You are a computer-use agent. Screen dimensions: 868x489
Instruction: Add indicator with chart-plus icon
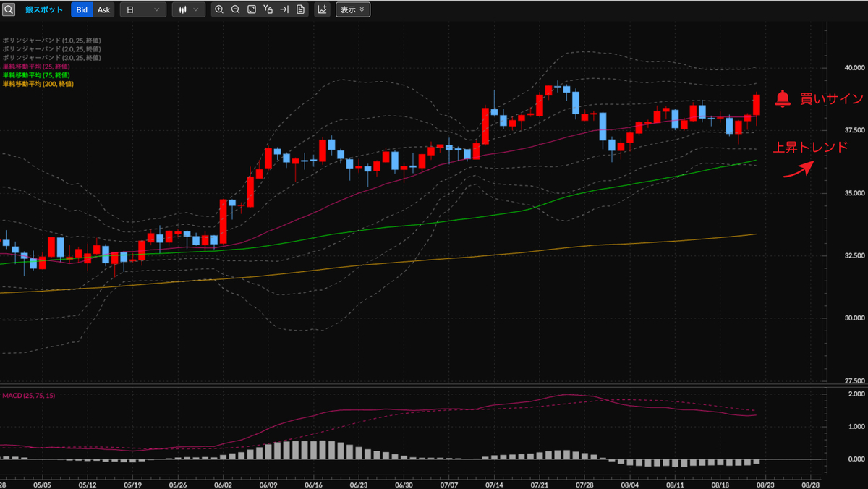point(323,10)
